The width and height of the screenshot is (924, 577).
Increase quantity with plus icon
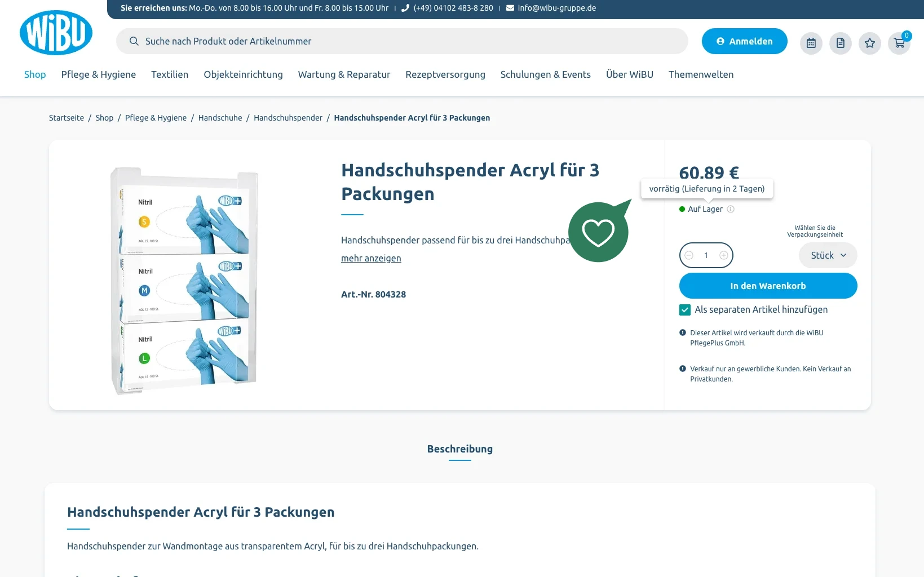point(724,255)
